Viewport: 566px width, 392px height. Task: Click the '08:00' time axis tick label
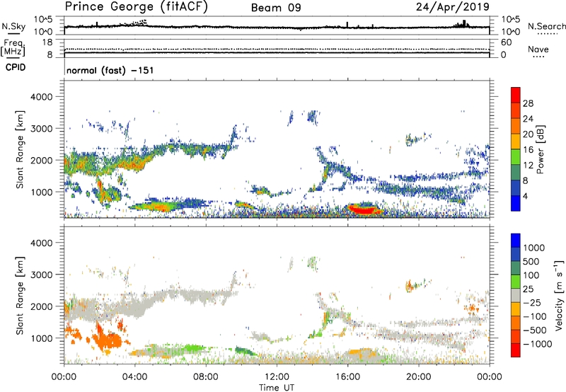206,377
